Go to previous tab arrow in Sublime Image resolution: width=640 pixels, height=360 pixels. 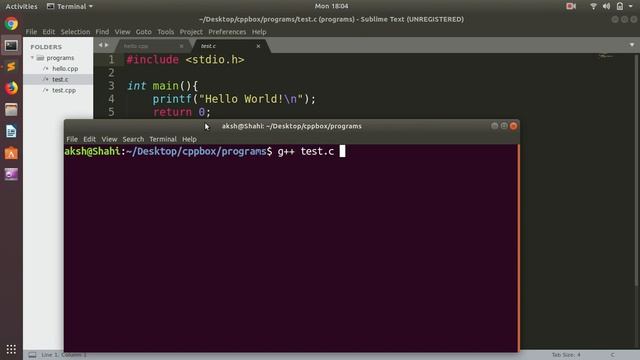(x=100, y=45)
